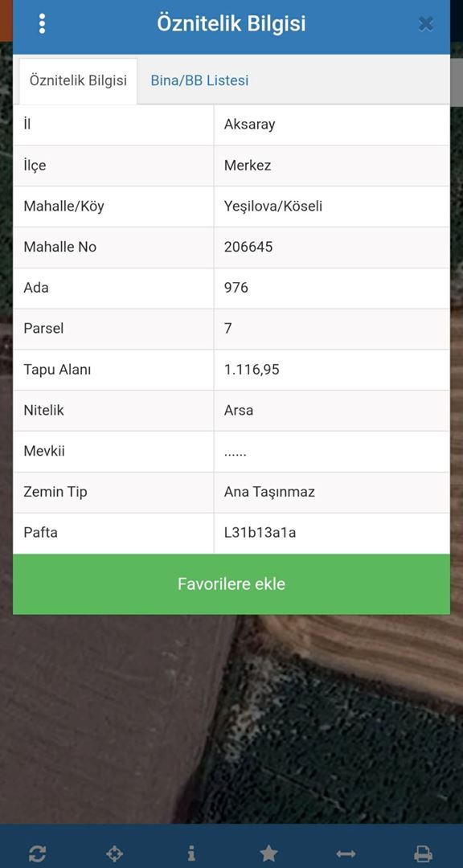Click the satellite map below the dialog
Viewport: 463px width, 868px height.
tap(231, 719)
